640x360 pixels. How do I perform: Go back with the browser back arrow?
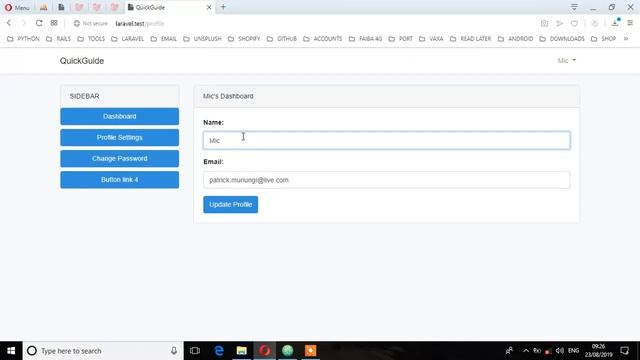pos(9,23)
